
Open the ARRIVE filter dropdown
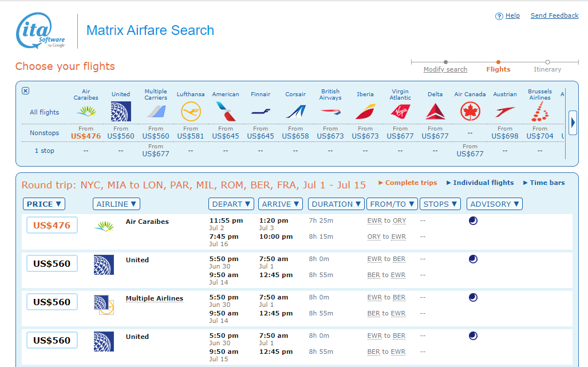click(x=280, y=204)
